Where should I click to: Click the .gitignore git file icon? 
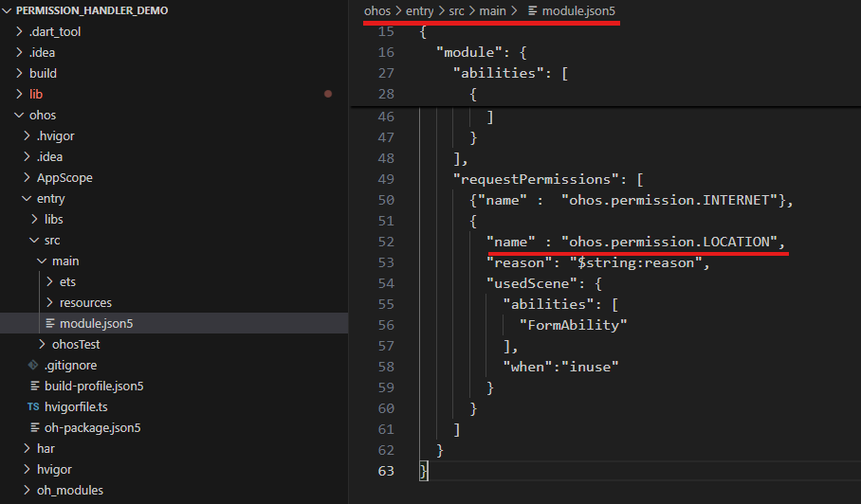(33, 365)
